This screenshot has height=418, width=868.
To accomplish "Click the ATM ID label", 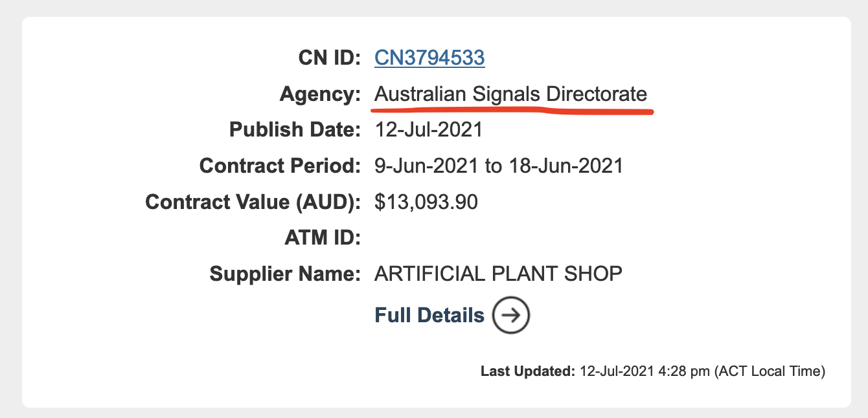I will [x=322, y=237].
